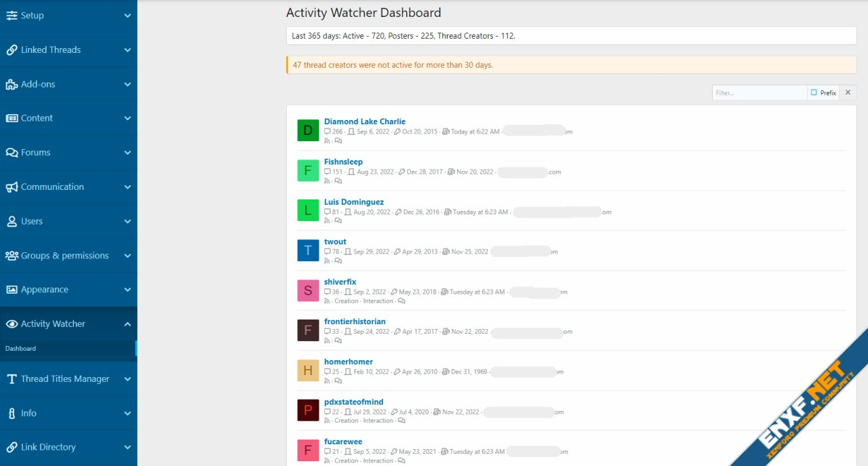Expand the Communication section chevron
This screenshot has width=868, height=466.
127,187
